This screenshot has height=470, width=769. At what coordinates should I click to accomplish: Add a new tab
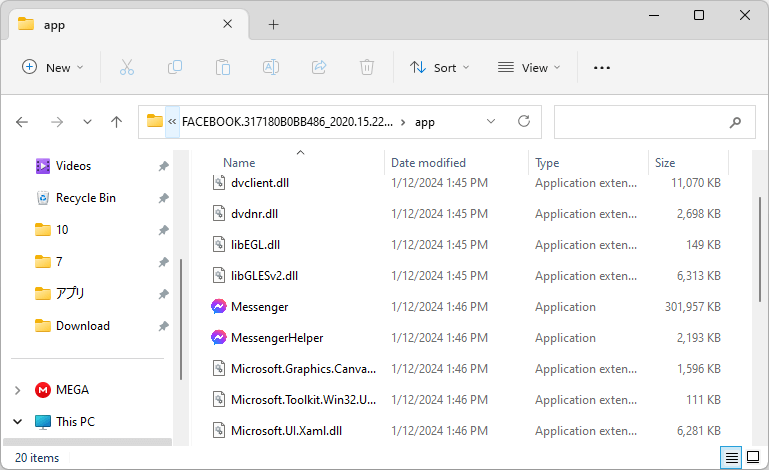pos(274,25)
